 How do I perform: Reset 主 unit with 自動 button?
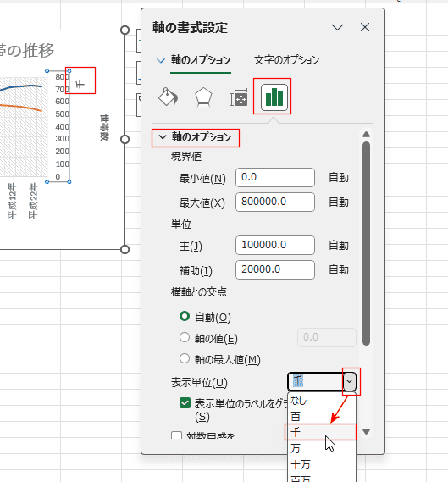(x=338, y=245)
